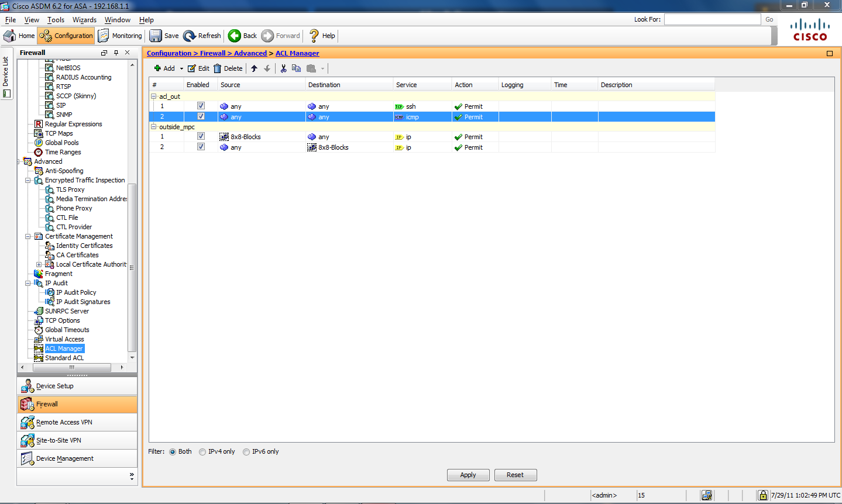Toggle outside_mpc rule 1 enabled checkbox

click(201, 136)
